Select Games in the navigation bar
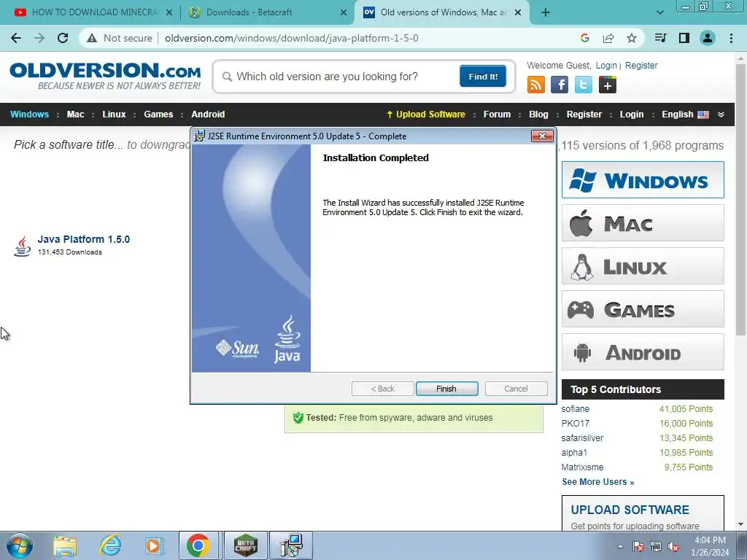Screen dimensions: 747x560 [158, 114]
